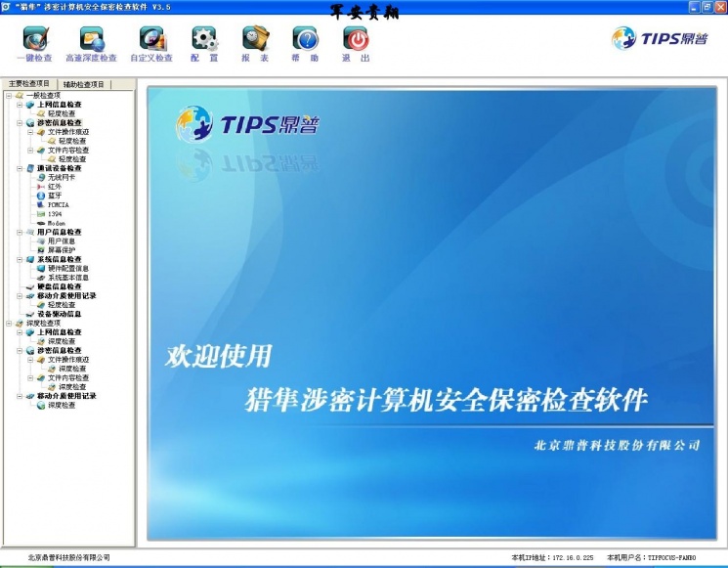Select 轻度检查 under 一般 文件内容检查
Screen dimensions: 728x568
pos(72,159)
